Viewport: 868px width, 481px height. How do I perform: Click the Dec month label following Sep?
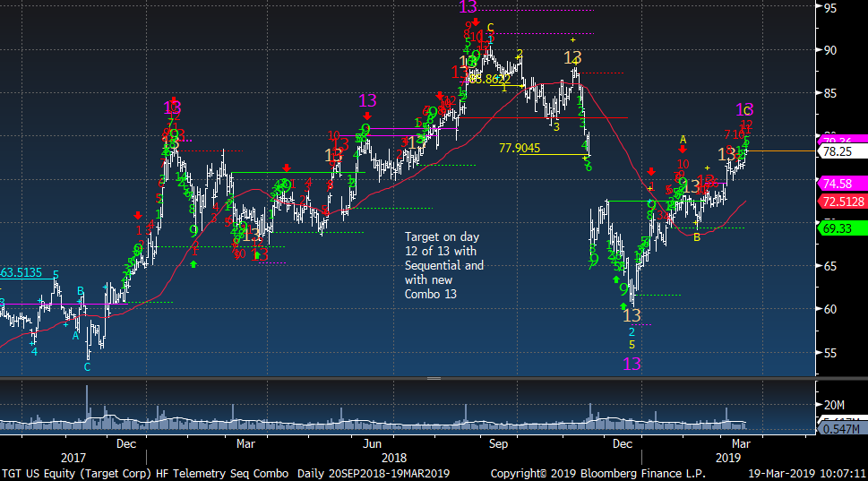click(623, 444)
